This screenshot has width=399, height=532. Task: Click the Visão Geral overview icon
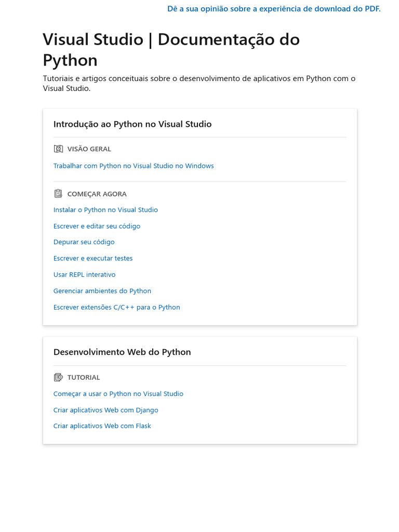(x=58, y=149)
